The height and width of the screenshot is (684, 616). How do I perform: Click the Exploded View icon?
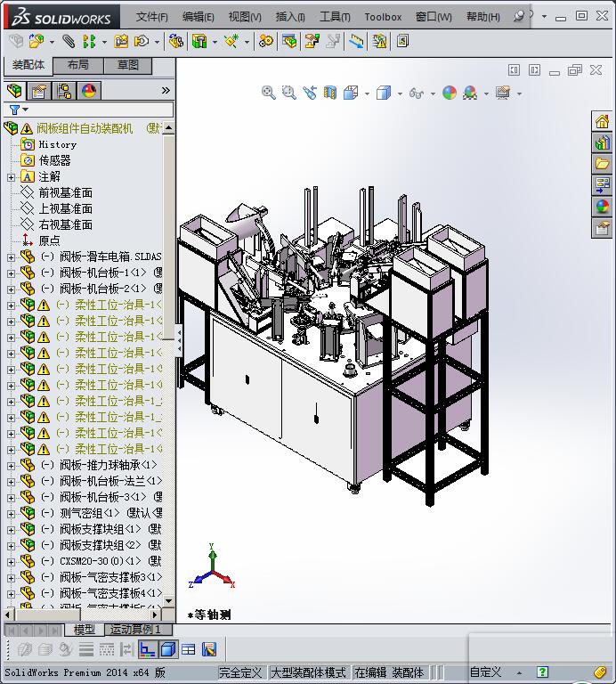click(x=312, y=42)
